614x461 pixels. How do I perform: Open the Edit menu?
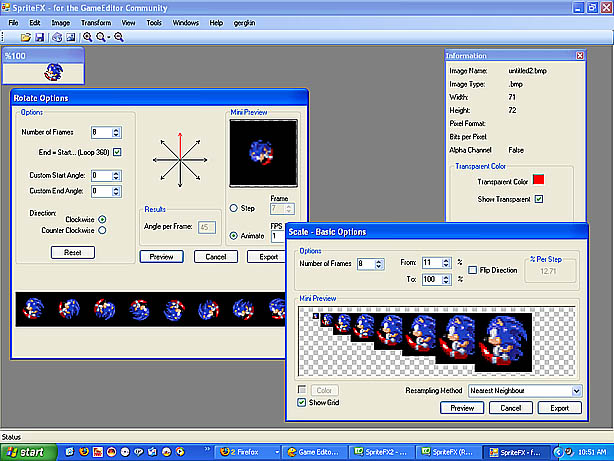click(x=35, y=23)
